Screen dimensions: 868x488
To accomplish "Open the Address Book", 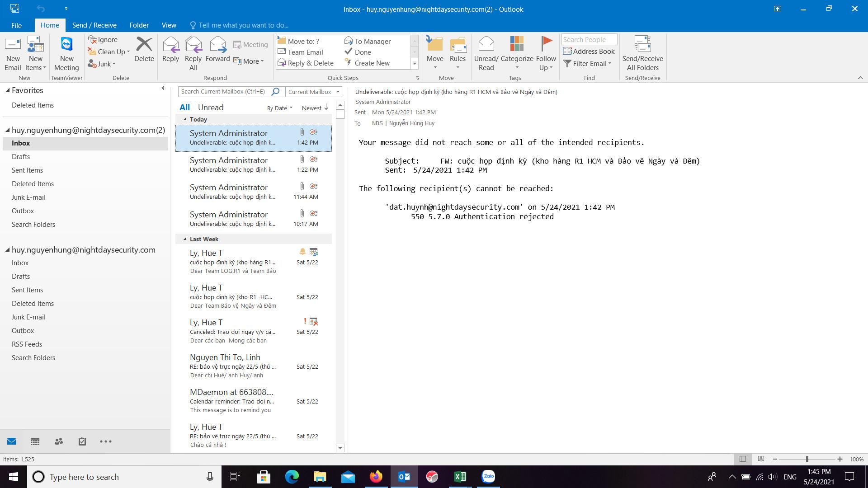I will [x=589, y=52].
